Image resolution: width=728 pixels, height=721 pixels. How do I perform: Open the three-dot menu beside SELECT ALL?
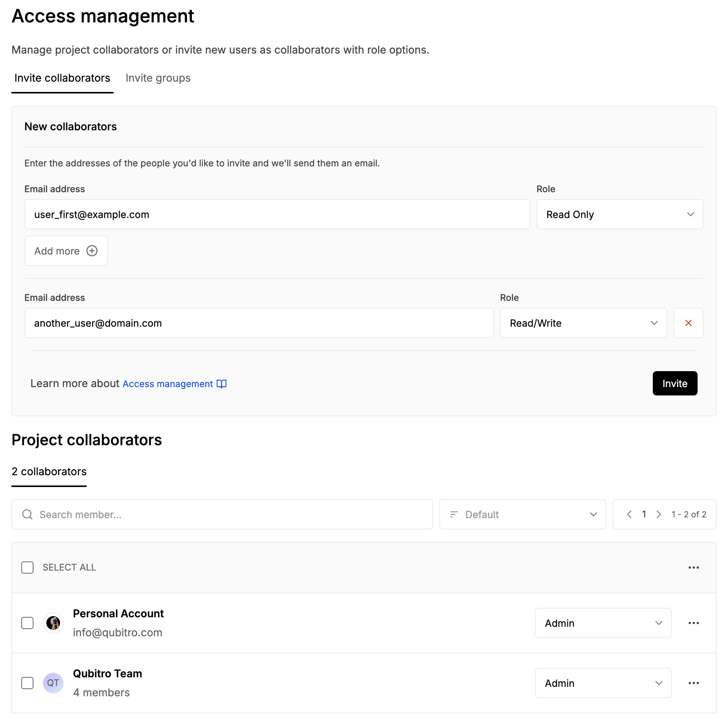[x=693, y=568]
